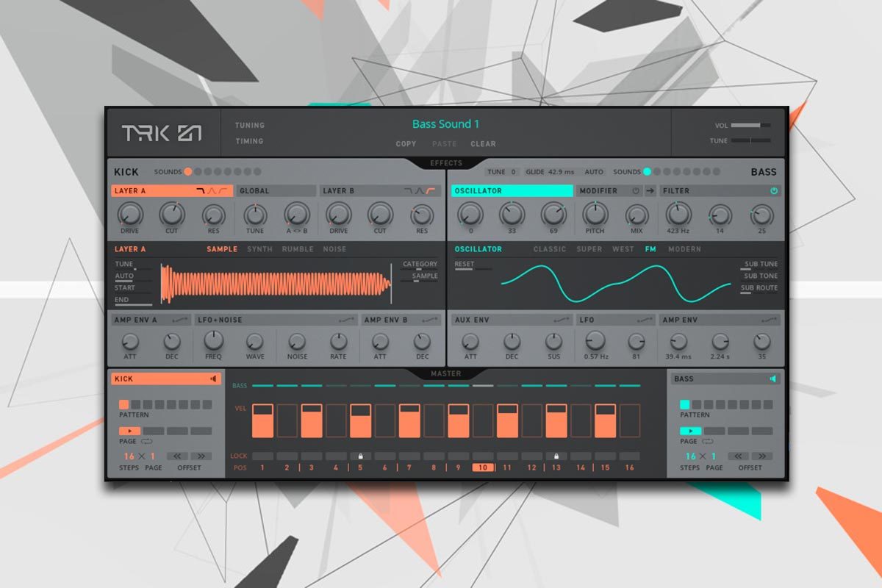Open the TUNING section in header
882x588 pixels.
point(250,125)
